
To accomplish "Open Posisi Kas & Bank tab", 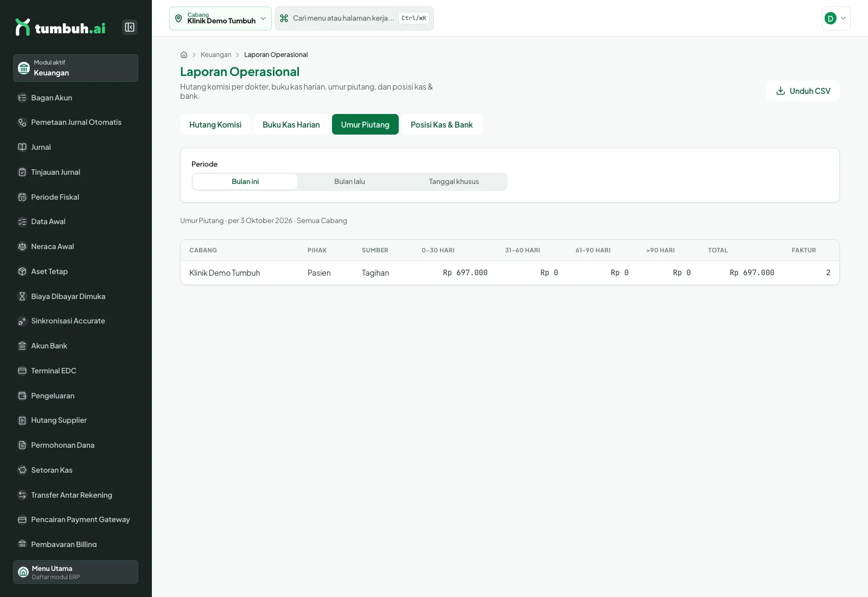I will click(442, 124).
